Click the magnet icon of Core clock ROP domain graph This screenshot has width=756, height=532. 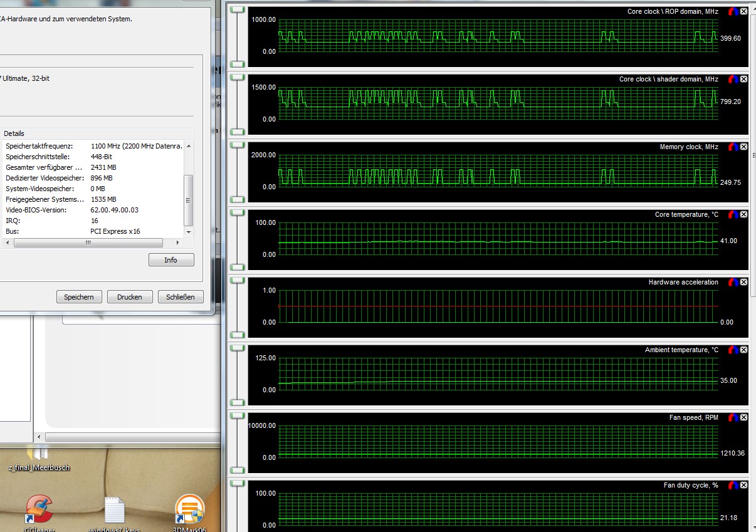point(732,11)
